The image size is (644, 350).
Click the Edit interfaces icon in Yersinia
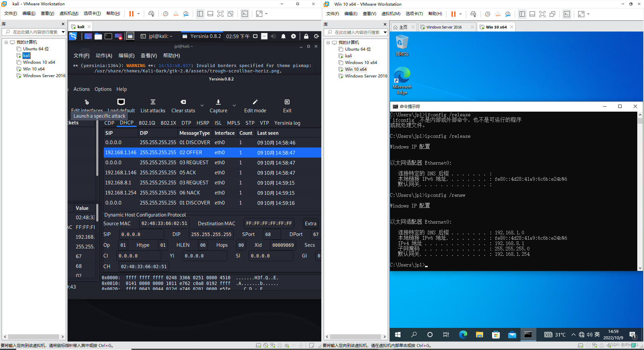pyautogui.click(x=87, y=102)
